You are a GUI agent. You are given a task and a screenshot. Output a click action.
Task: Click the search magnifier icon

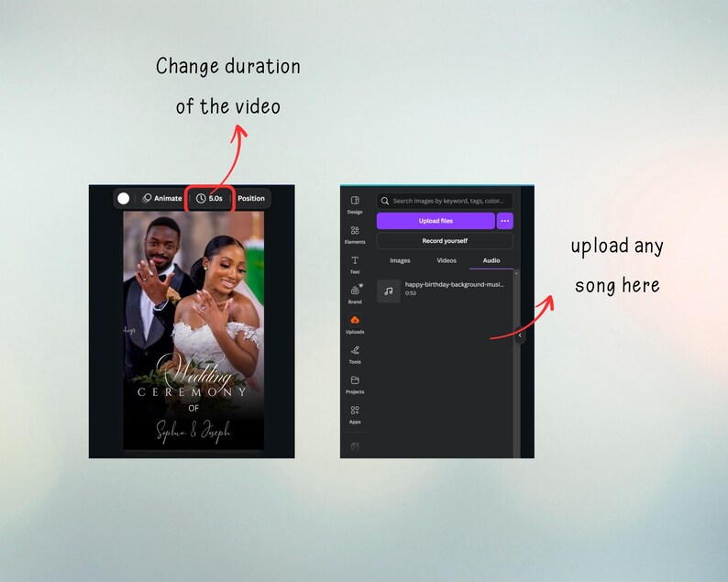[385, 201]
